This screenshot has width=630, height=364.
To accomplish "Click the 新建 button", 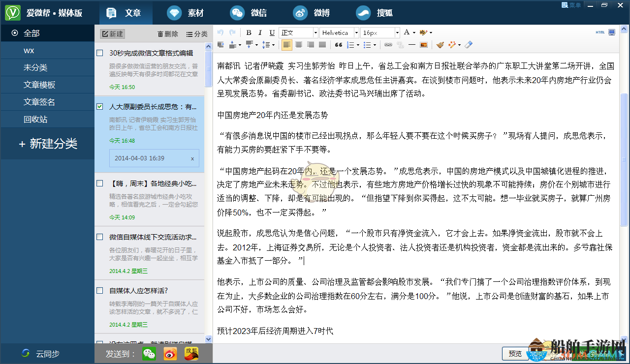I will pyautogui.click(x=112, y=34).
